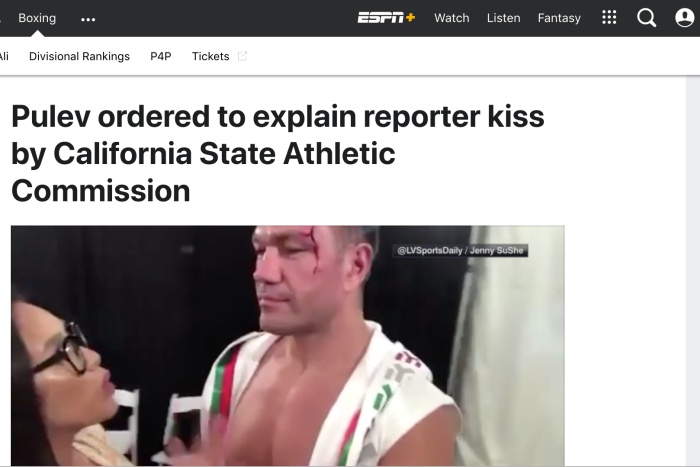
Task: Click the search magnifier icon
Action: pyautogui.click(x=647, y=18)
